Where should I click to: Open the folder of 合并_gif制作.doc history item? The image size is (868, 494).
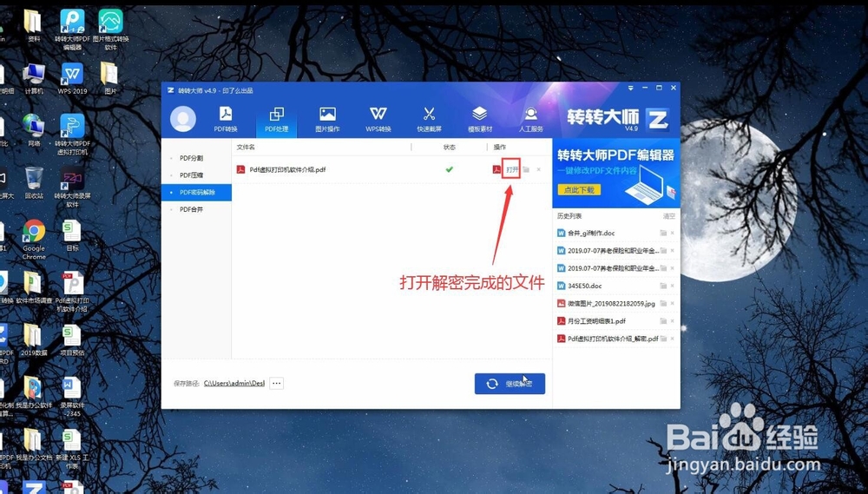point(662,234)
